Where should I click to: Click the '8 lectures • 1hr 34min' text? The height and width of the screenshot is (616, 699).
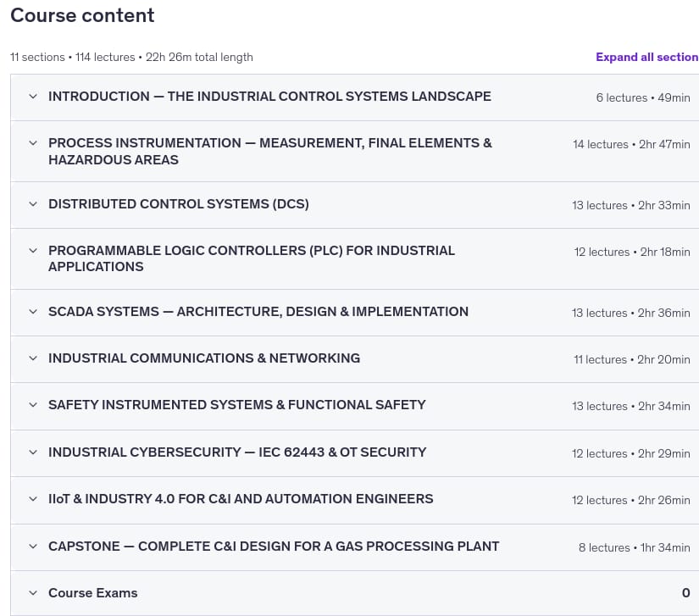(635, 548)
